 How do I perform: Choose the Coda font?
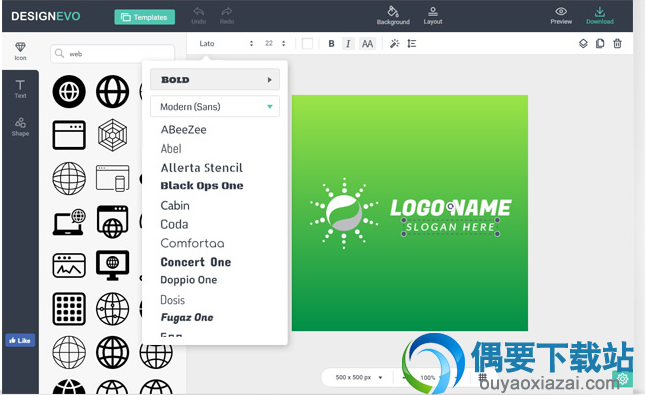[x=174, y=224]
